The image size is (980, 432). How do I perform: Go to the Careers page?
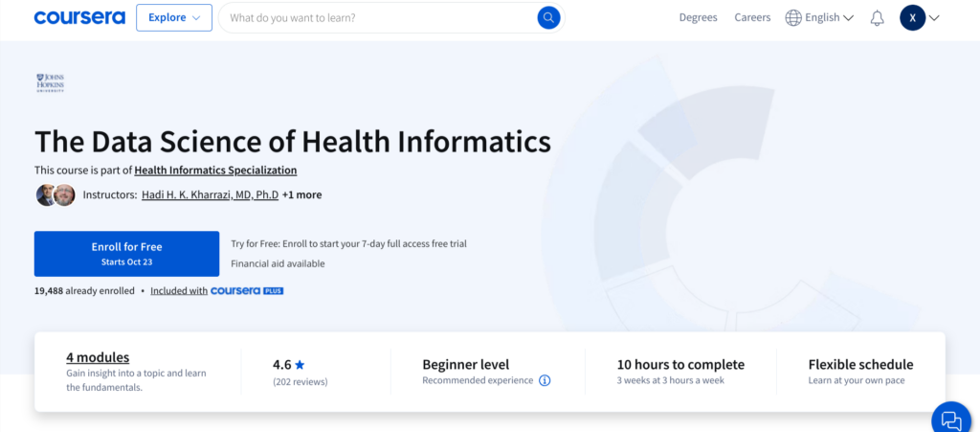(752, 17)
